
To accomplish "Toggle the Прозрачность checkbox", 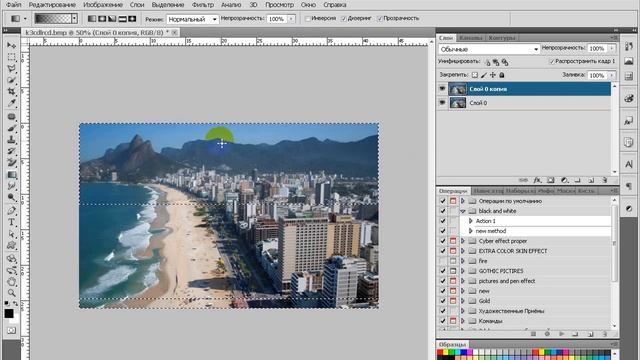I will pos(380,18).
